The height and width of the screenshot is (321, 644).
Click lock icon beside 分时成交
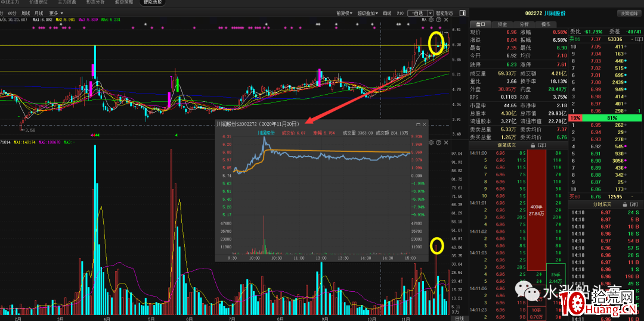click(x=625, y=204)
